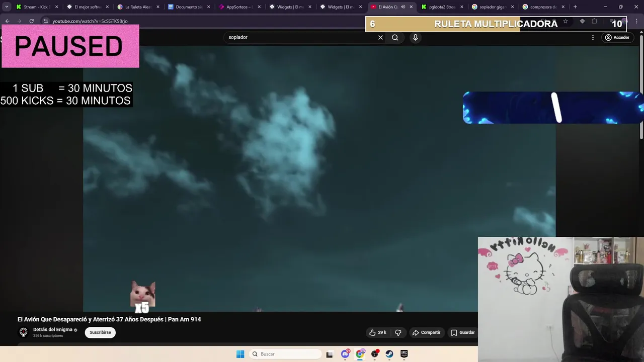Switch to soplador gigante Google tab
This screenshot has height=362, width=644.
(x=493, y=7)
